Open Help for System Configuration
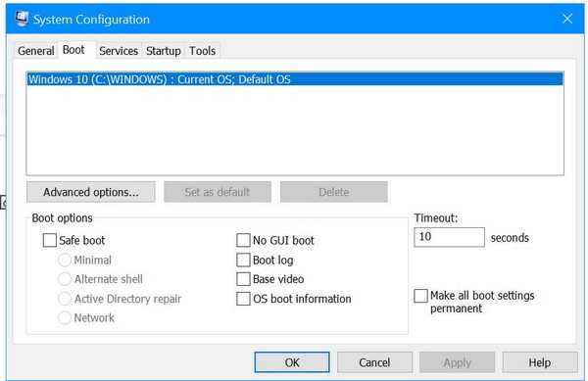 coord(540,362)
